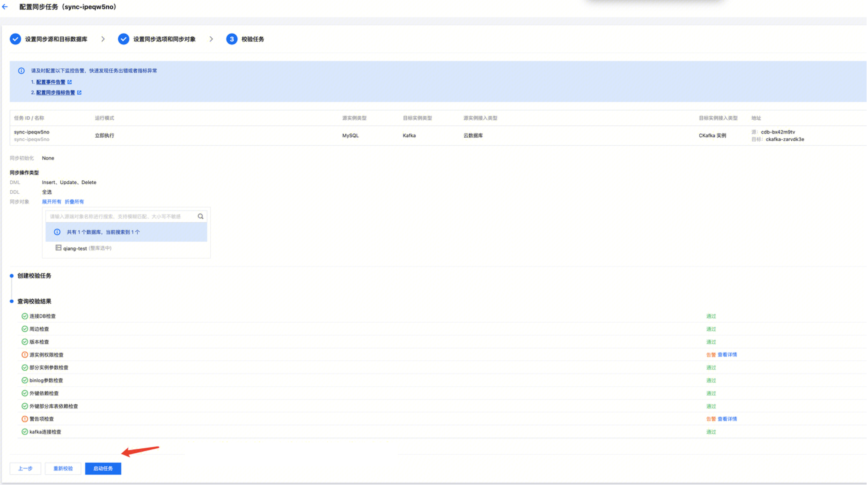Viewport: 868px width, 485px height.
Task: Select step 3 校验任务
Action: (x=252, y=39)
